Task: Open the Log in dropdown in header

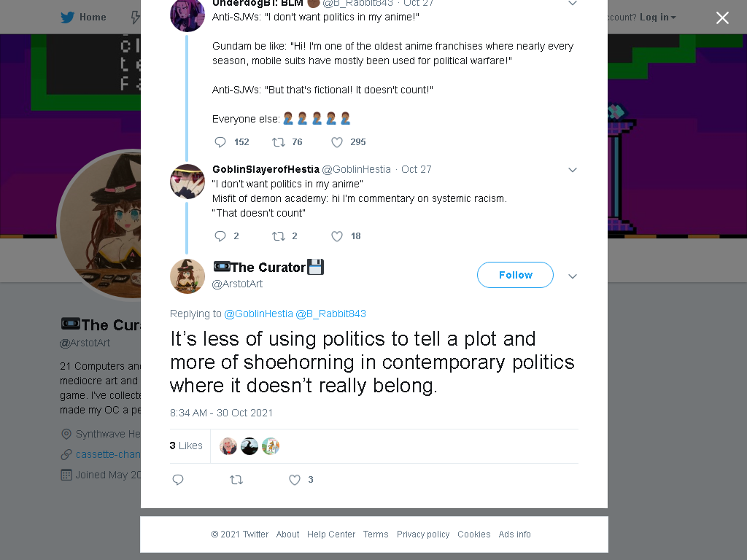Action: pos(658,17)
